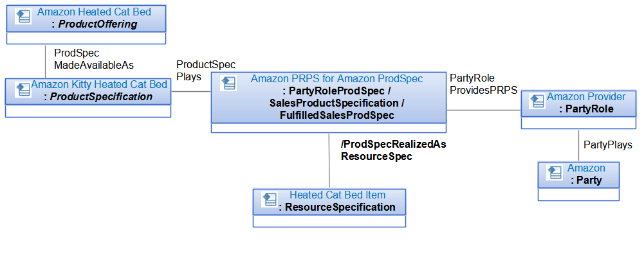Select the ResourceSpecification classifier label
The width and height of the screenshot is (644, 264).
[336, 207]
